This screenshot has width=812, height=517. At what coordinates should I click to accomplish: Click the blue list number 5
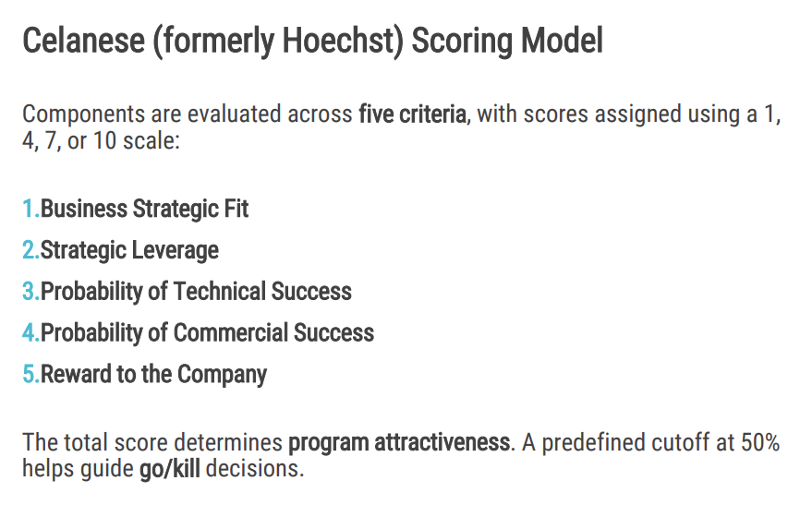click(x=30, y=374)
